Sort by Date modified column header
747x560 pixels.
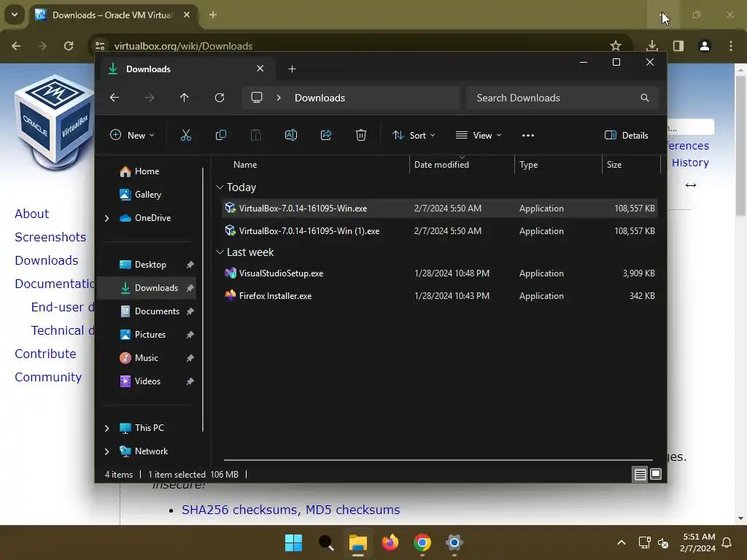click(441, 164)
